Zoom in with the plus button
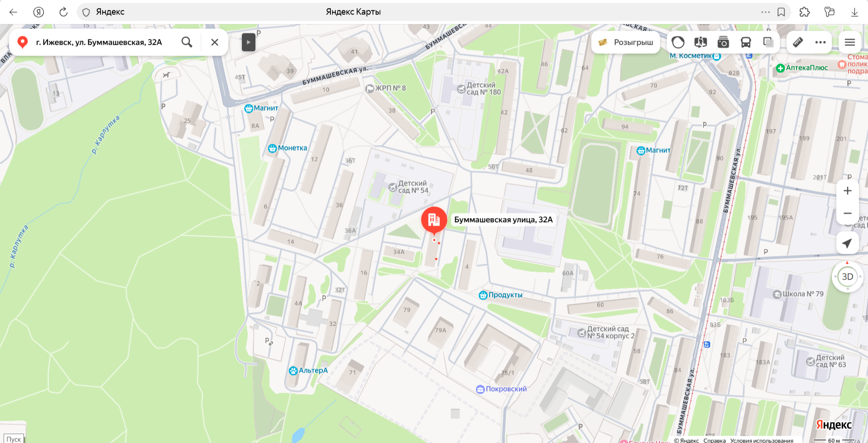 (848, 191)
